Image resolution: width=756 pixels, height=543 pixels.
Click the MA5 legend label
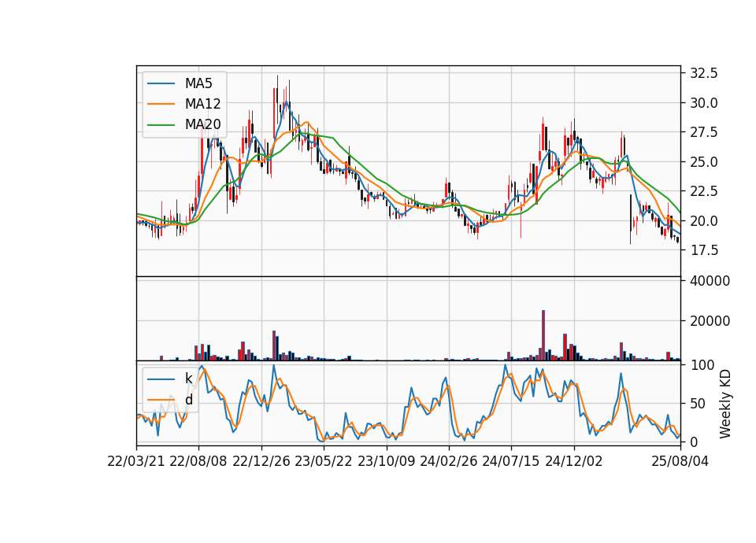click(x=198, y=83)
